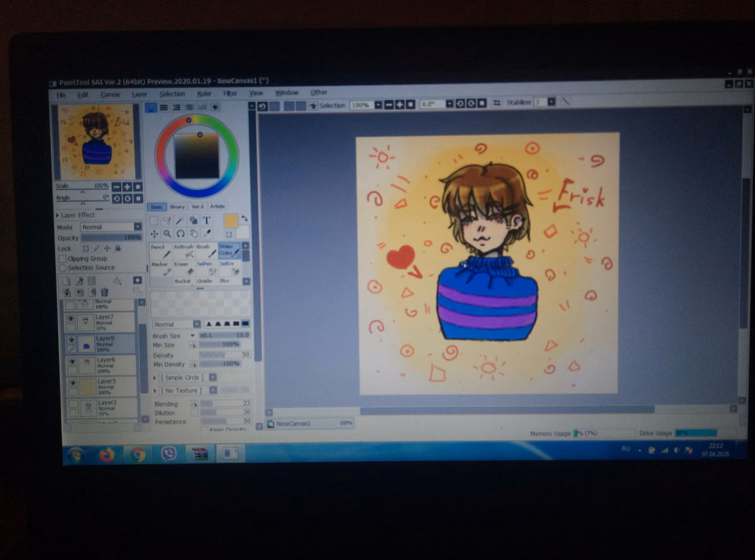Open the Brush Size multiplier dropdown arrow
The height and width of the screenshot is (560, 755).
193,335
